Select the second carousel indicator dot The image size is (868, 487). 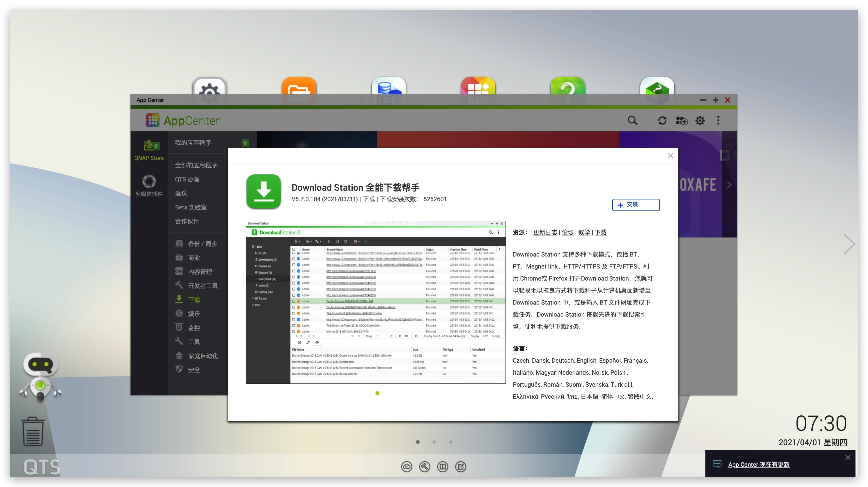434,442
